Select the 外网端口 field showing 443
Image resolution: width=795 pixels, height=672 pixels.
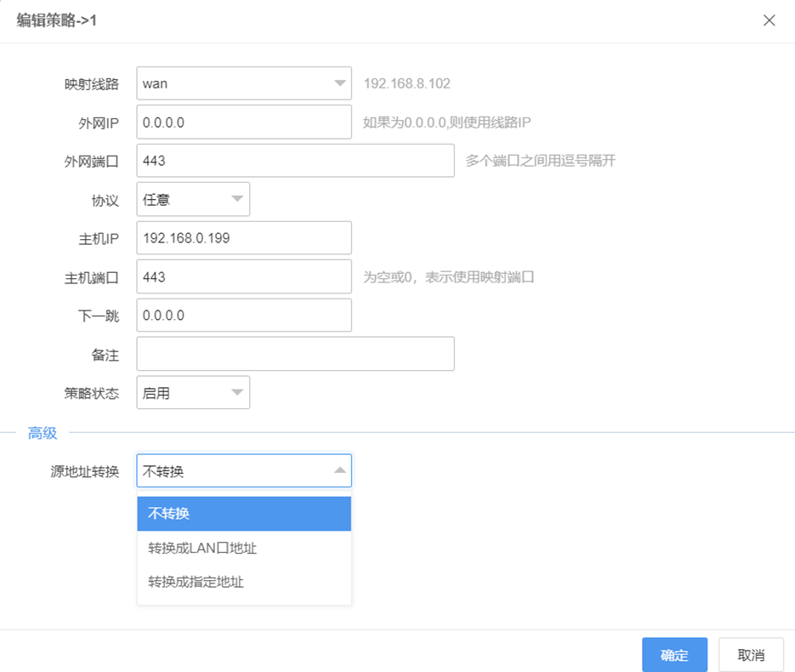294,160
